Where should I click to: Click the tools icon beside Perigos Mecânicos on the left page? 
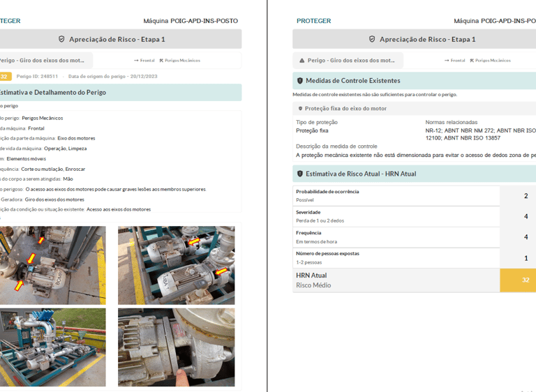[x=161, y=61]
